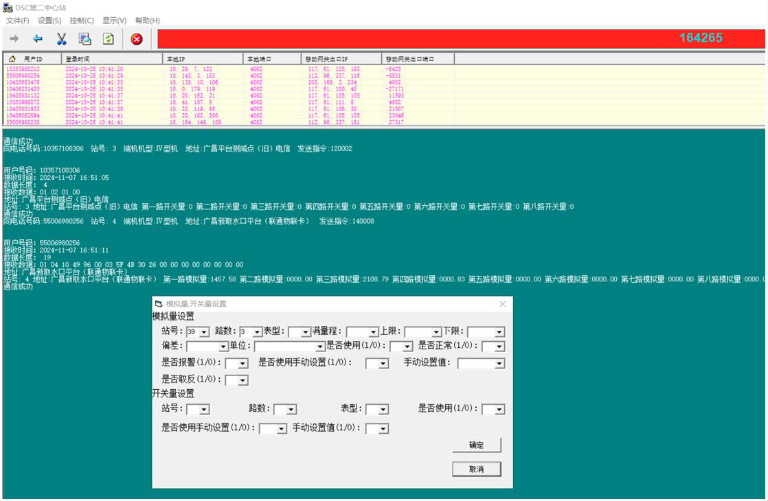The height and width of the screenshot is (501, 768).
Task: Click the toolbar icon right of the scissors
Action: pyautogui.click(x=85, y=39)
